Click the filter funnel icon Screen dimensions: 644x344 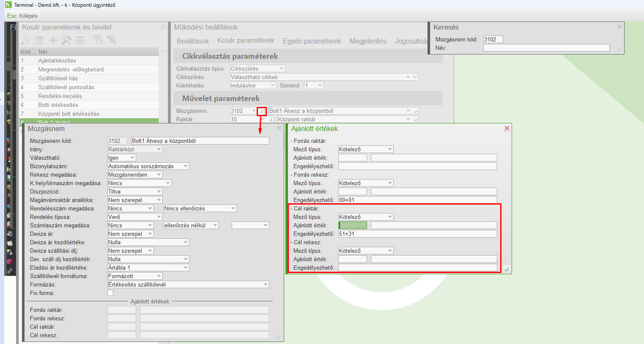point(98,40)
